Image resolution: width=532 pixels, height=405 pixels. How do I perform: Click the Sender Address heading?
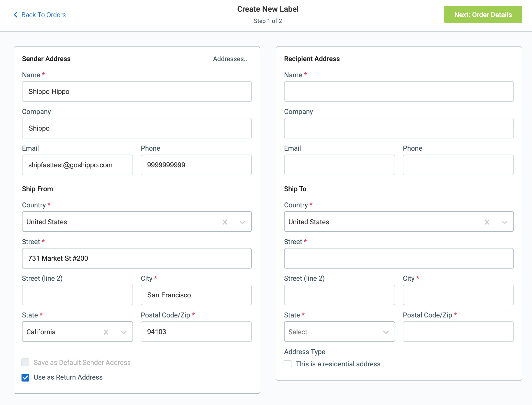tap(46, 59)
